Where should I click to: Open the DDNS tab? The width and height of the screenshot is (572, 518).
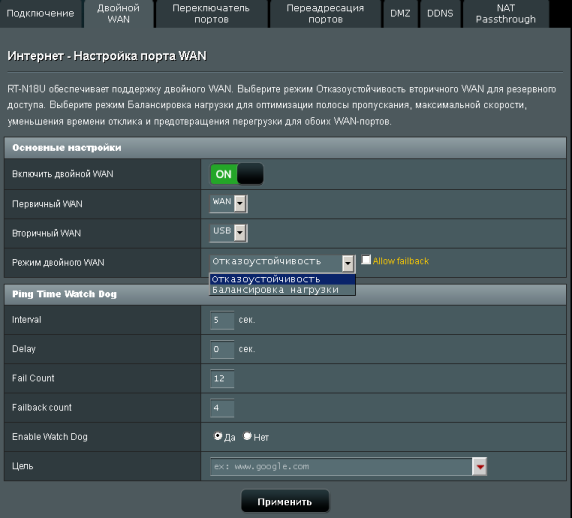[440, 13]
